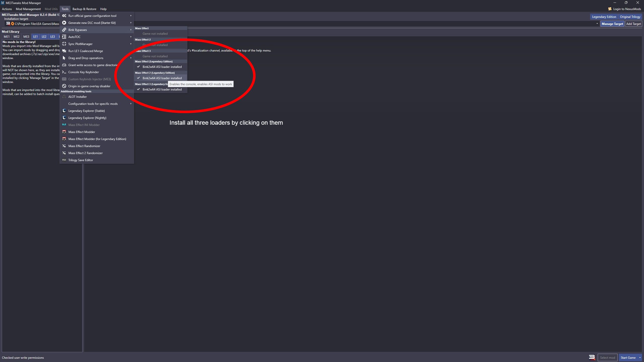The height and width of the screenshot is (362, 644).
Task: Launch Legendary Explorer Stable icon
Action: pos(64,111)
